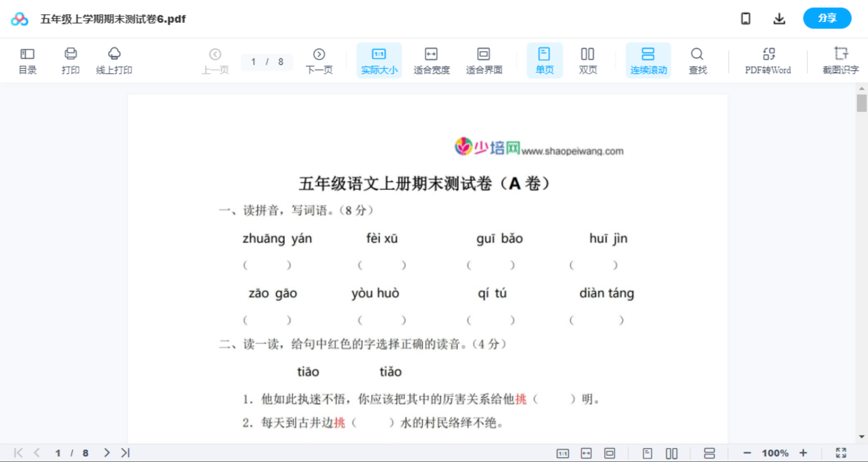The width and height of the screenshot is (868, 462).
Task: Open mobile view via phone icon
Action: [746, 18]
